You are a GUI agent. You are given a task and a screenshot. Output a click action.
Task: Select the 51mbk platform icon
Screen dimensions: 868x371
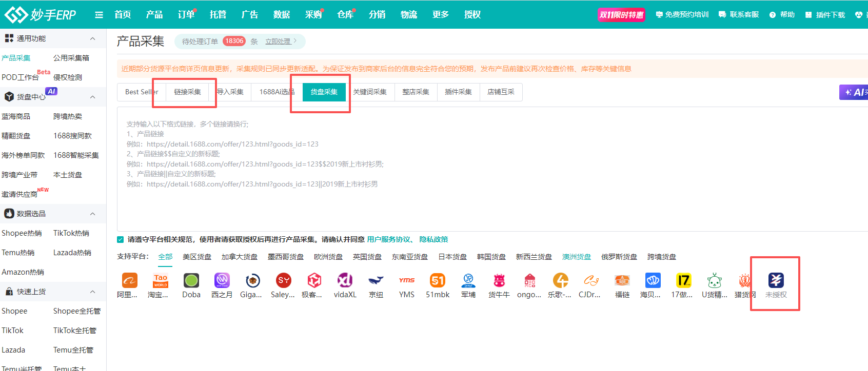click(x=438, y=280)
